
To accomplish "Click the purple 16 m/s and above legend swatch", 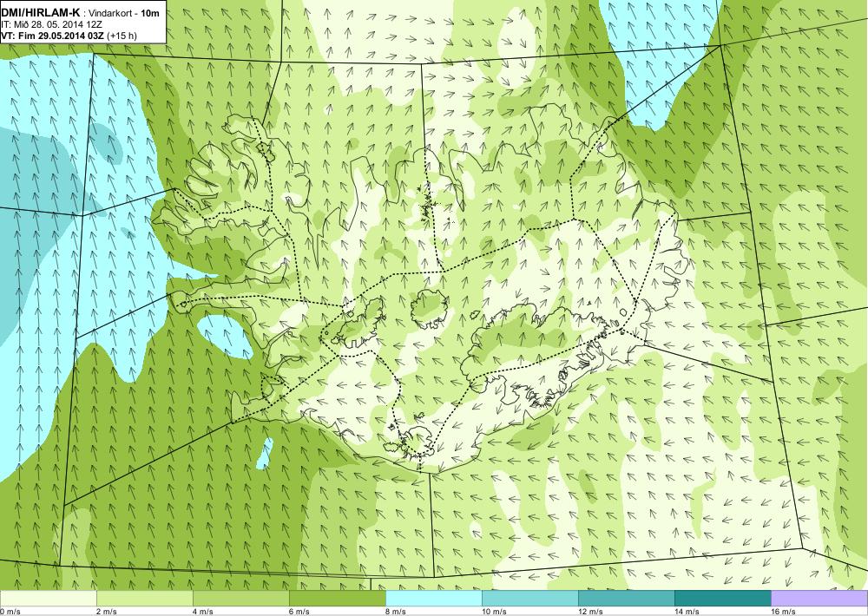I will coord(819,599).
